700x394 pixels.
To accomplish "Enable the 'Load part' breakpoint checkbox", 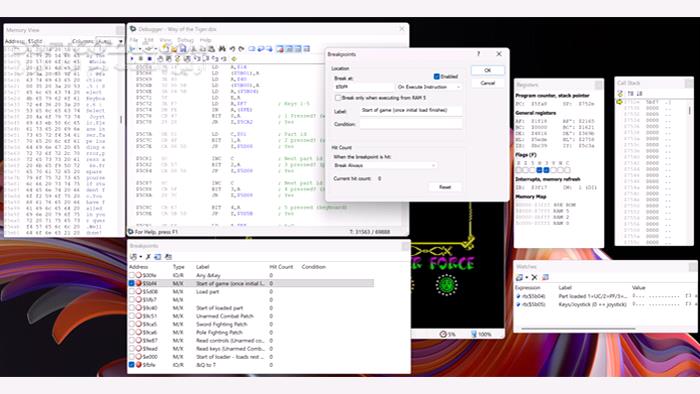I will point(132,291).
